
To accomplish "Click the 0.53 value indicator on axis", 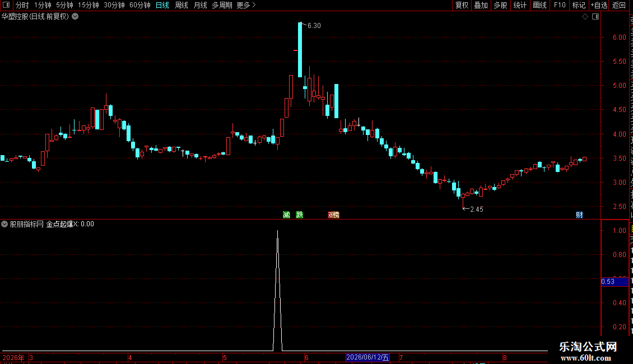I will [x=615, y=282].
